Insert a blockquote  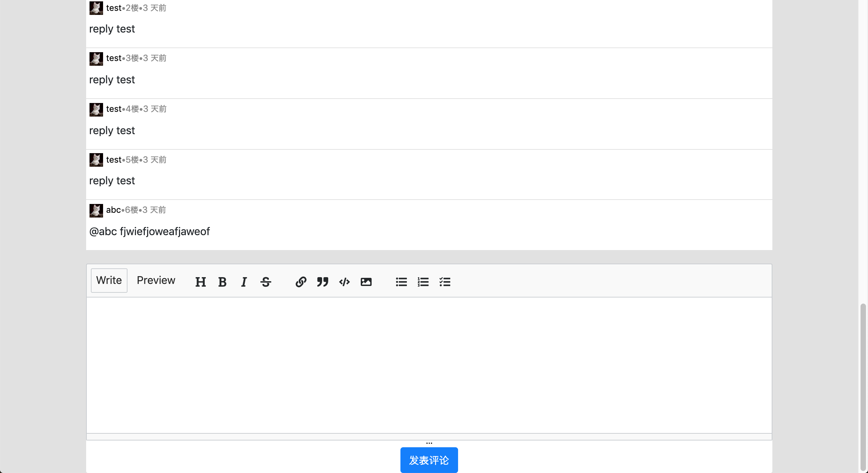pyautogui.click(x=322, y=281)
